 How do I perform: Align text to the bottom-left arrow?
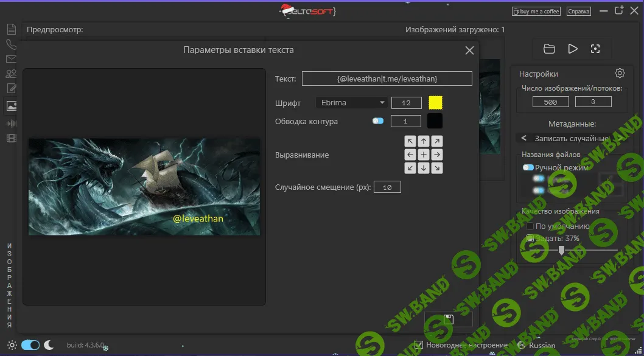click(410, 168)
